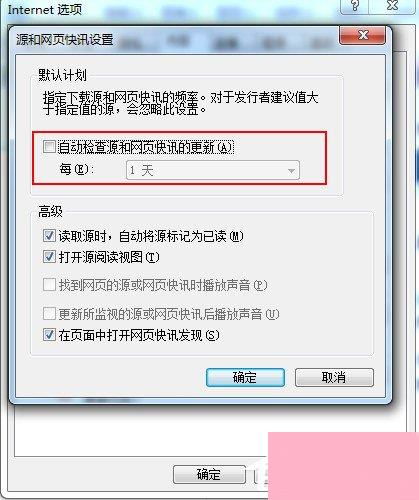This screenshot has height=500, width=419.
Task: Toggle 打开源阅读视图 checkbox
Action: pos(49,257)
